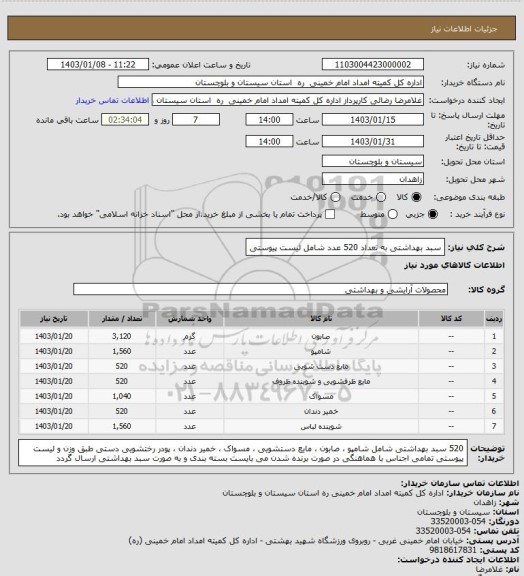Click the نام کالا column header
The image size is (524, 576).
pos(321,318)
